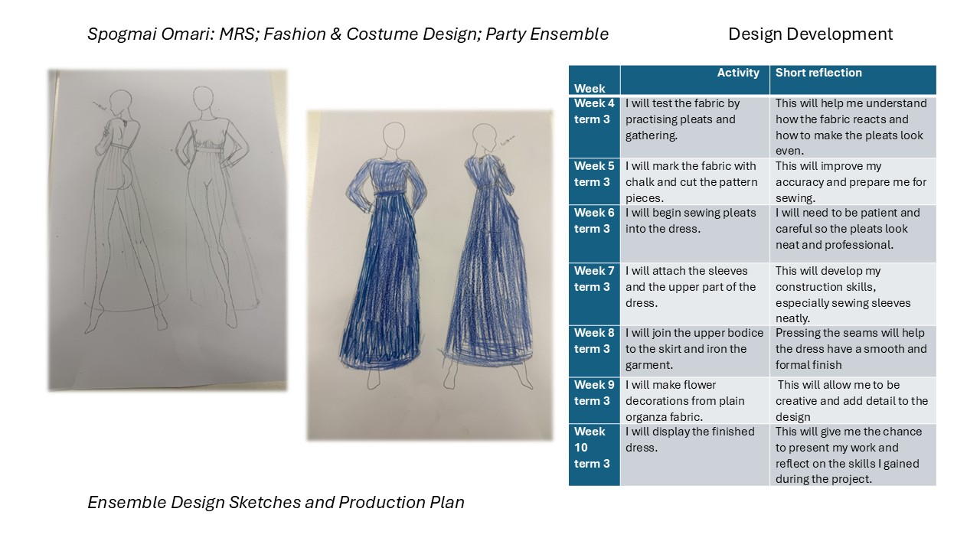Click the 'Activity' column header

pyautogui.click(x=737, y=73)
